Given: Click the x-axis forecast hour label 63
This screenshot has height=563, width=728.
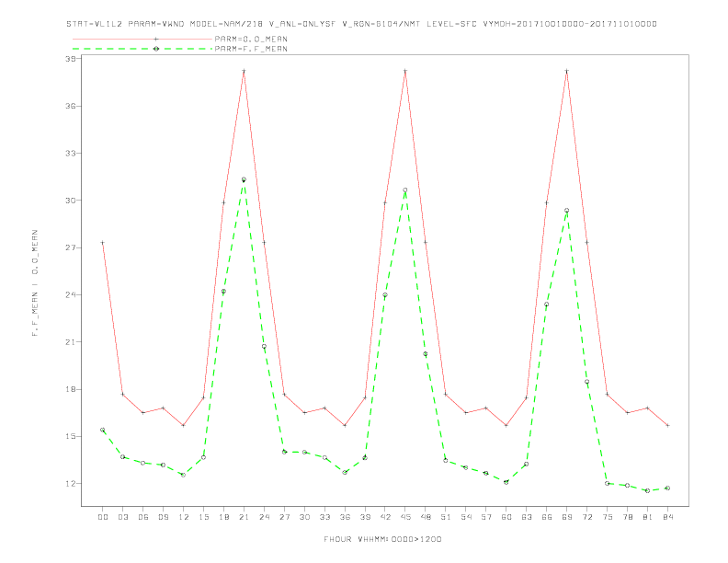Looking at the screenshot, I should 527,517.
